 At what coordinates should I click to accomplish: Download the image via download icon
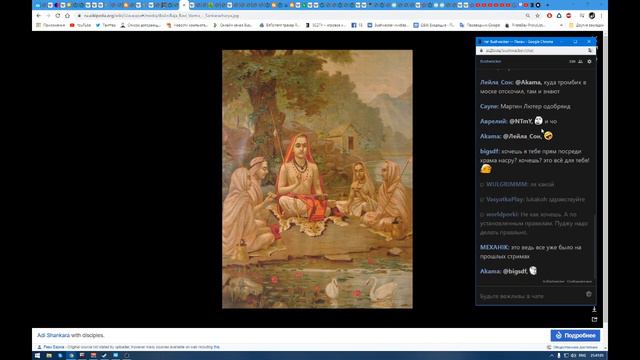click(594, 309)
